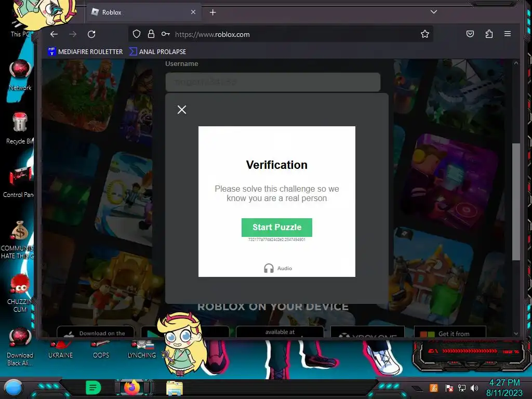The image size is (532, 399).
Task: Start the verification puzzle
Action: coord(277,228)
